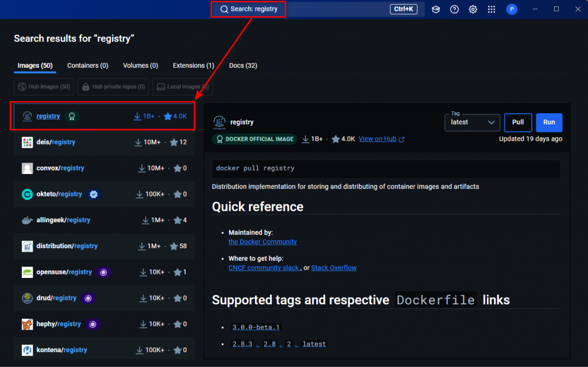Select the kontena/registry result name

point(62,350)
